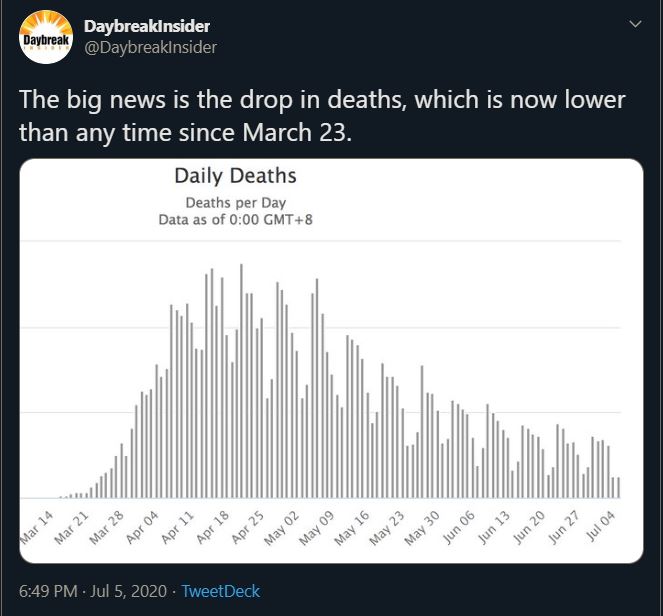
Task: Click the last bar of the chart
Action: [619, 487]
